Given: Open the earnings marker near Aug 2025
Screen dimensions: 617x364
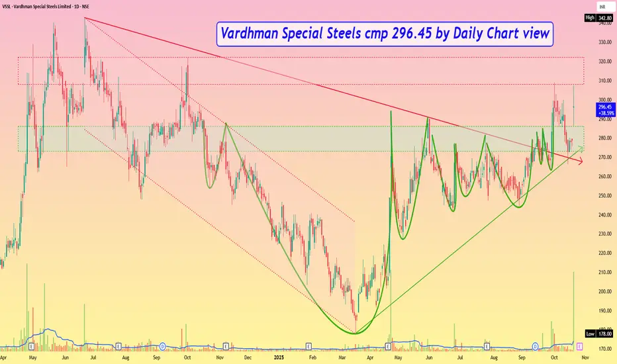Looking at the screenshot, I should pyautogui.click(x=487, y=347).
